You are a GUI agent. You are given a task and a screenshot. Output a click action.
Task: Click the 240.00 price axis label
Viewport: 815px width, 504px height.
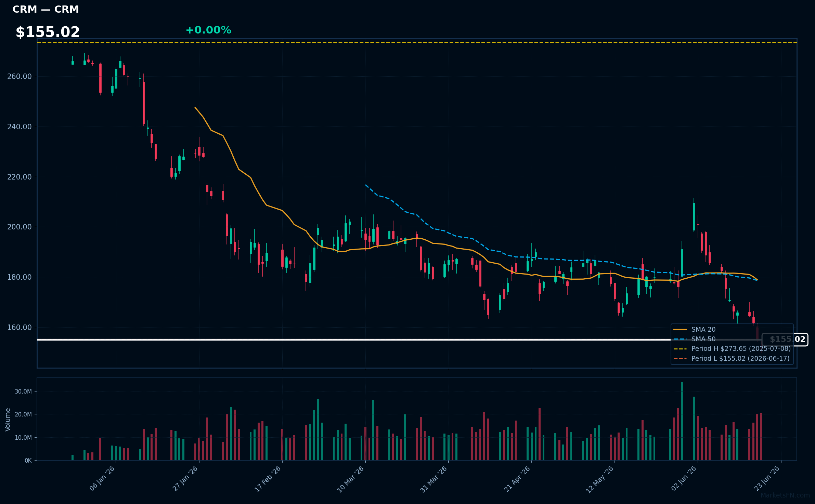(20, 127)
